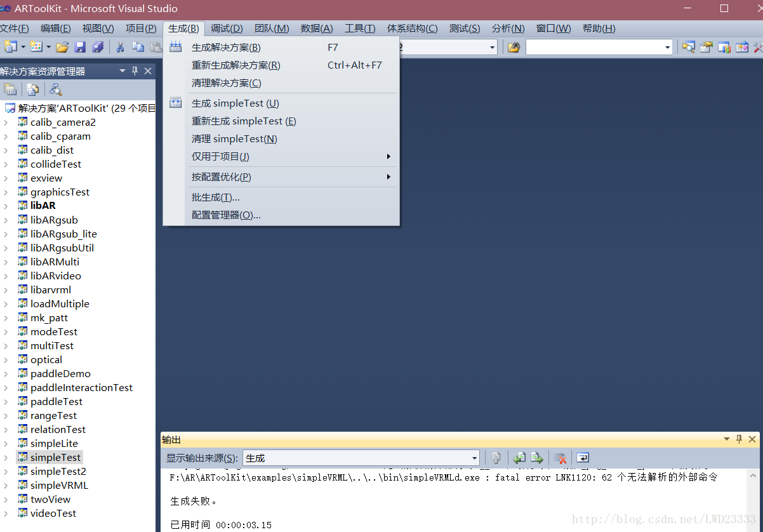This screenshot has height=532, width=763.
Task: Open the New Project dropdown arrow
Action: pyautogui.click(x=23, y=47)
